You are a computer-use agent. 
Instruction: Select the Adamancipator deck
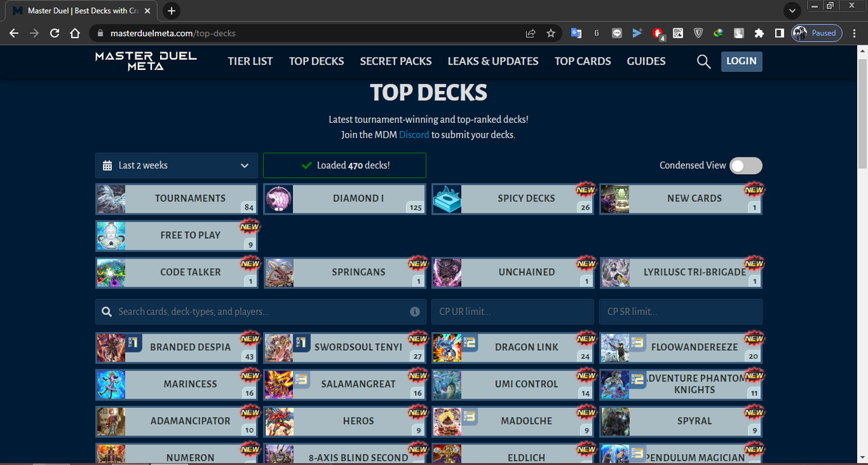[176, 421]
